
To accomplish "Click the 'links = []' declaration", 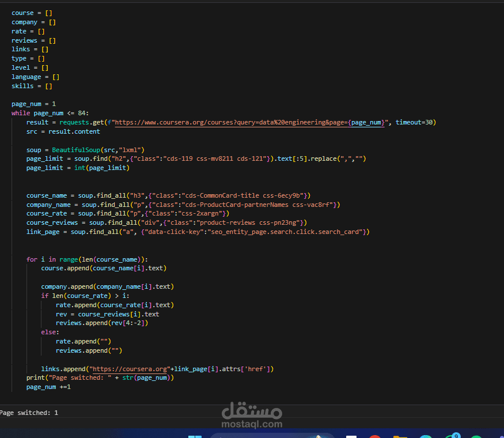I will [30, 49].
